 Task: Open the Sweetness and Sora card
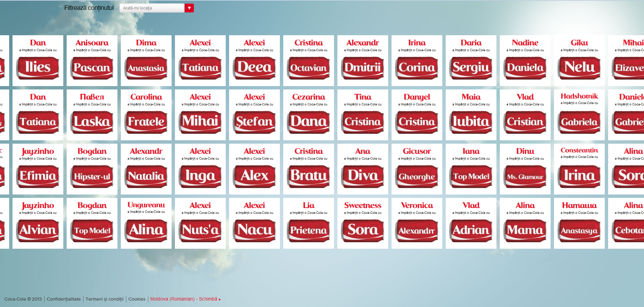click(363, 223)
